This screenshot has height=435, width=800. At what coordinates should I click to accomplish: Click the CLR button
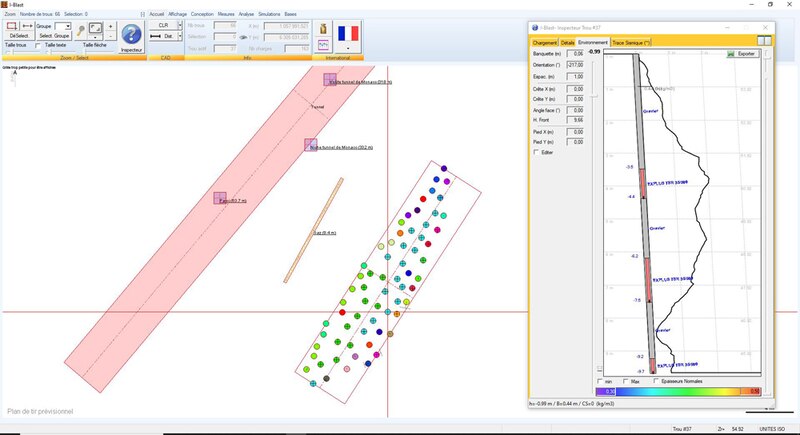click(163, 25)
